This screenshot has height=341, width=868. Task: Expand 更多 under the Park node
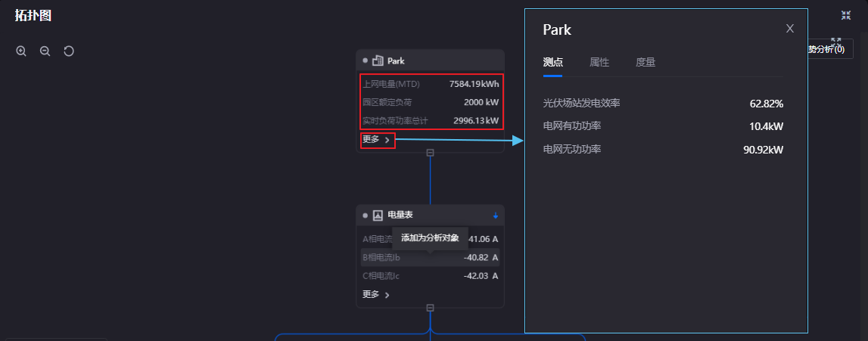point(376,140)
